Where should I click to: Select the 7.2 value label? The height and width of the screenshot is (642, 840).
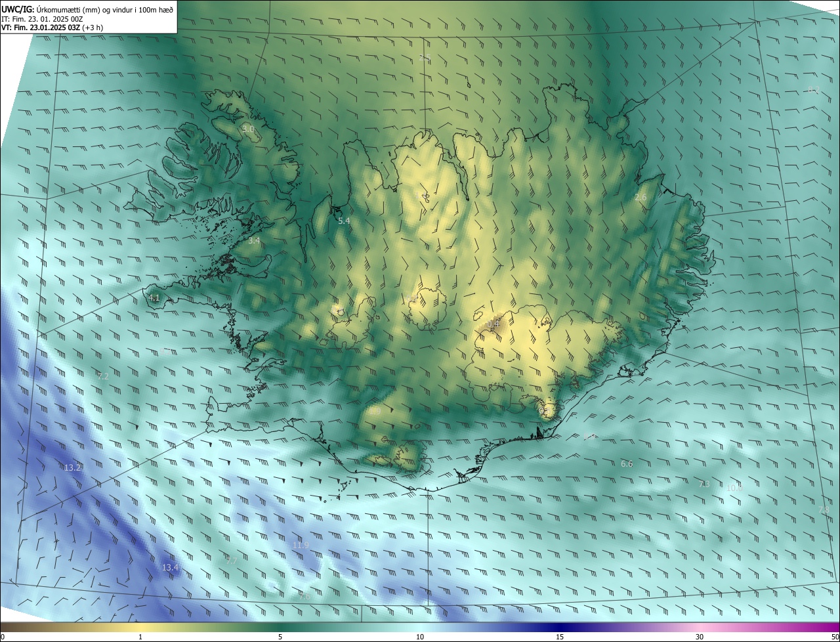(x=103, y=377)
